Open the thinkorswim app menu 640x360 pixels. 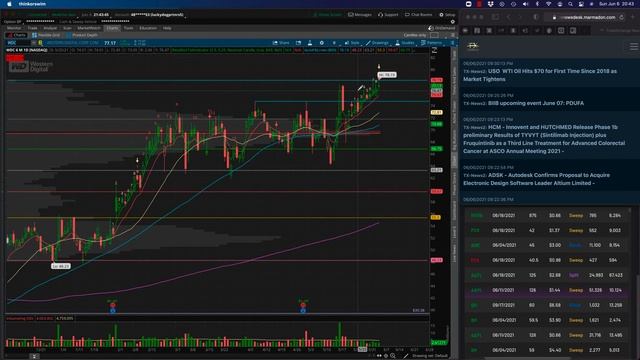pos(32,4)
